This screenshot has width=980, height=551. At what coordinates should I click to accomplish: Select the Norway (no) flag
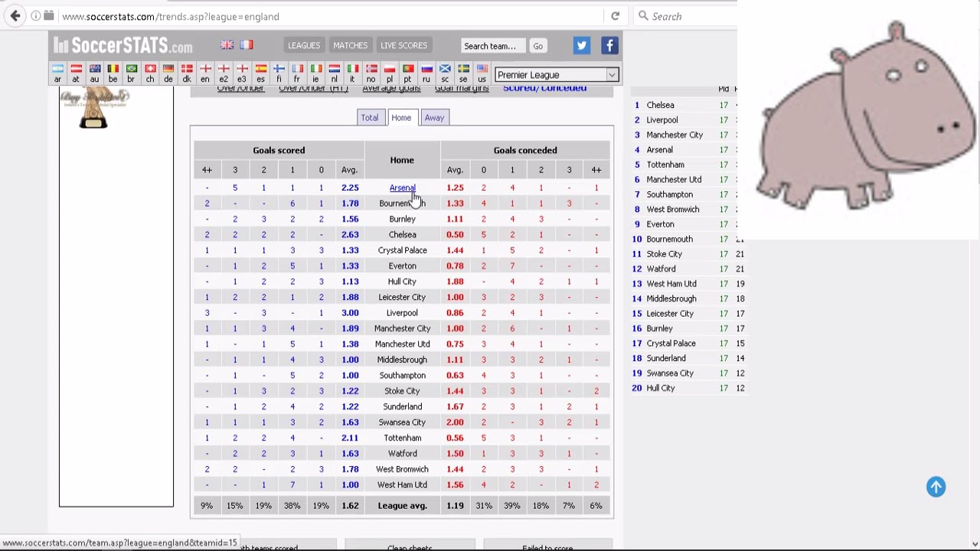point(371,70)
